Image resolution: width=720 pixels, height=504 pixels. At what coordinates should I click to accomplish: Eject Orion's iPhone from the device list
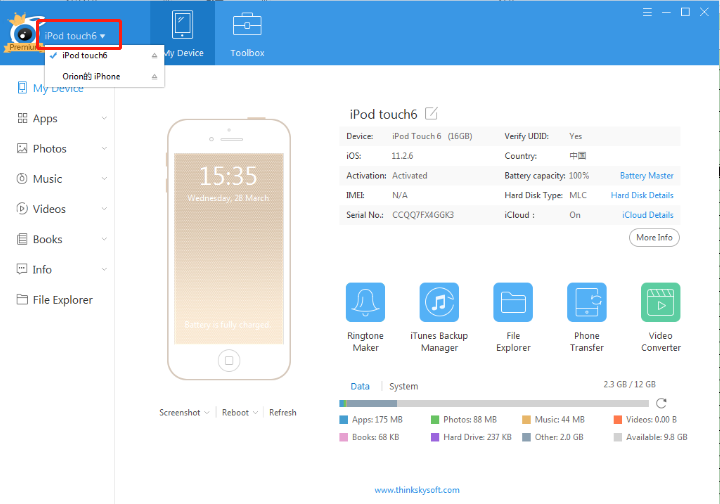(x=154, y=76)
